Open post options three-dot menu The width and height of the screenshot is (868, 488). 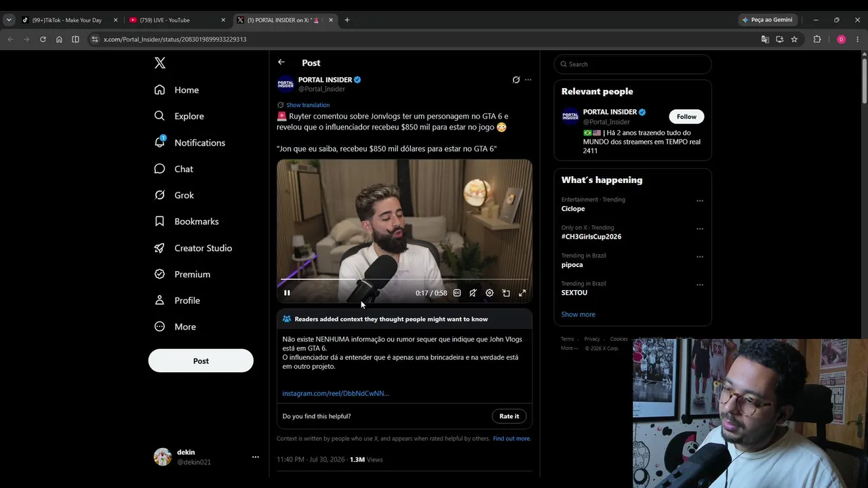click(x=528, y=80)
